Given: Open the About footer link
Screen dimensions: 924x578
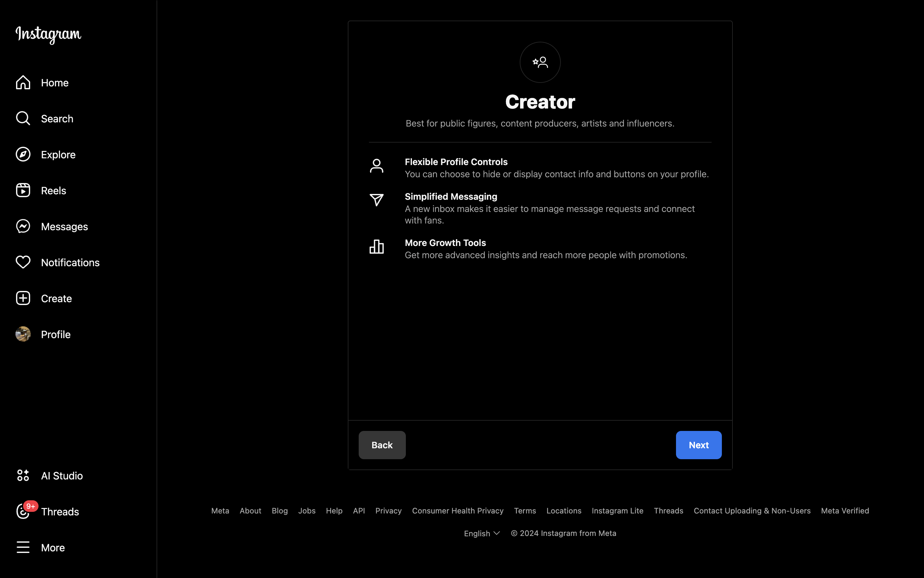Looking at the screenshot, I should coord(251,511).
